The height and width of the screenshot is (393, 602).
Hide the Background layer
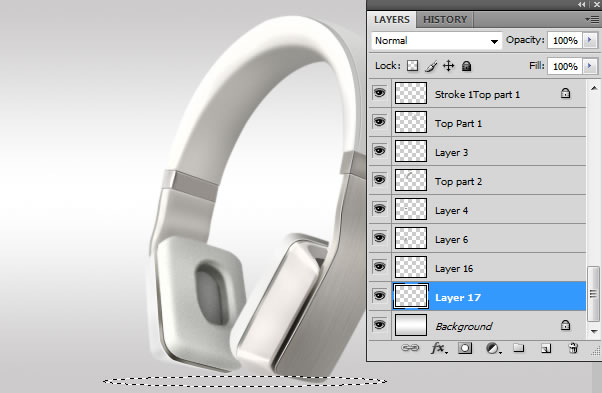[379, 325]
